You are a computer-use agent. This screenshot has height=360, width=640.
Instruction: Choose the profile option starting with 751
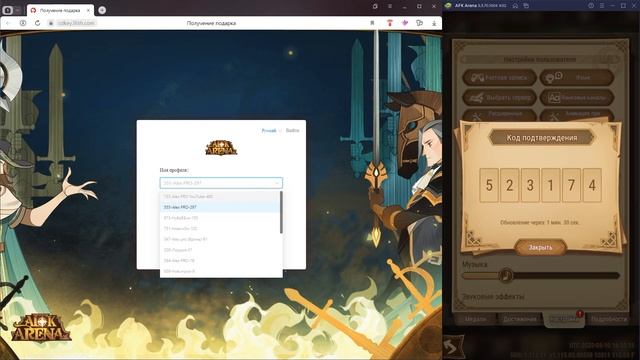220,229
